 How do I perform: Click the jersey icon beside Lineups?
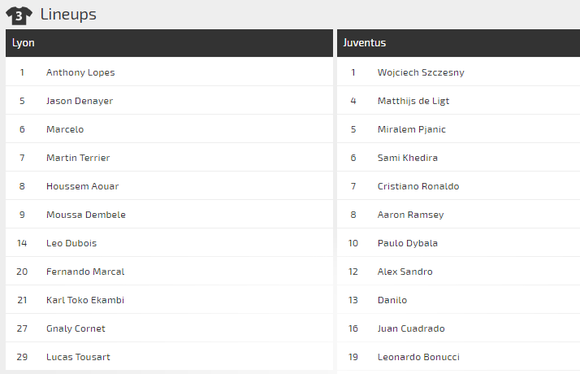point(19,16)
